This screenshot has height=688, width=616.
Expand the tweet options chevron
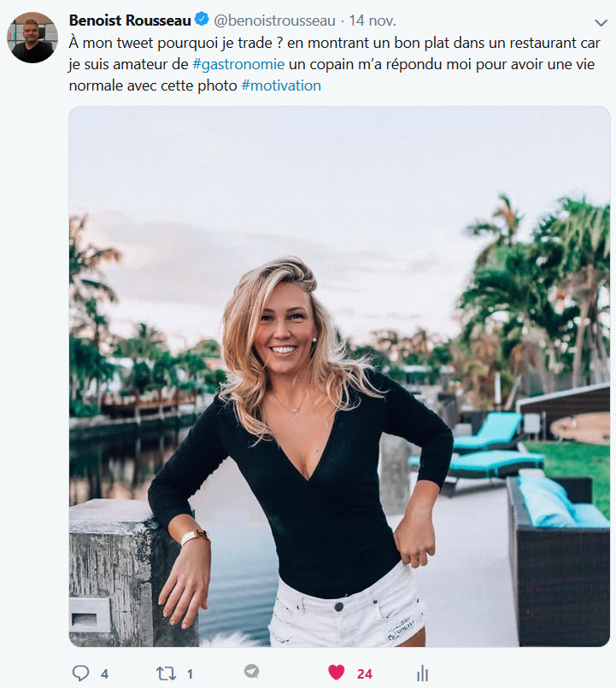[x=601, y=22]
